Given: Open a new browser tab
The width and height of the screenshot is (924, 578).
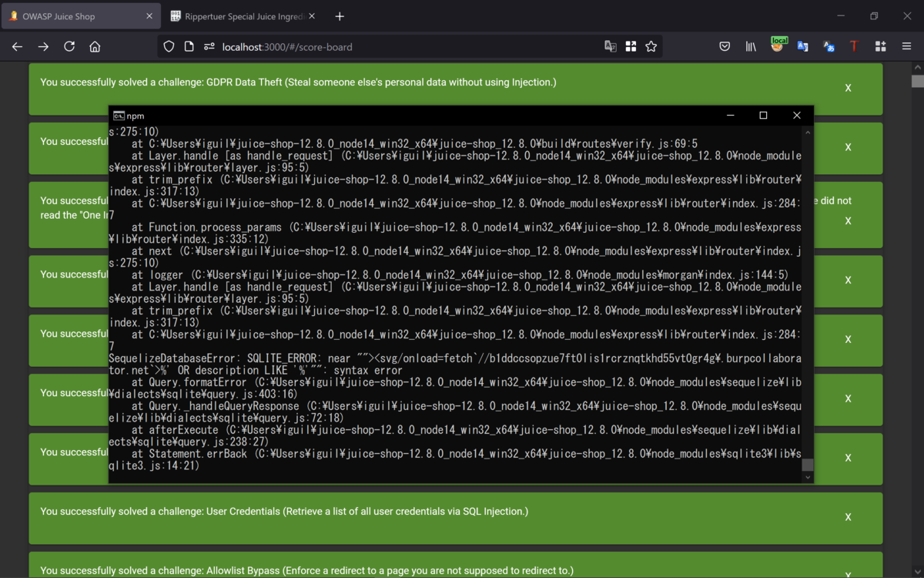Looking at the screenshot, I should click(340, 16).
